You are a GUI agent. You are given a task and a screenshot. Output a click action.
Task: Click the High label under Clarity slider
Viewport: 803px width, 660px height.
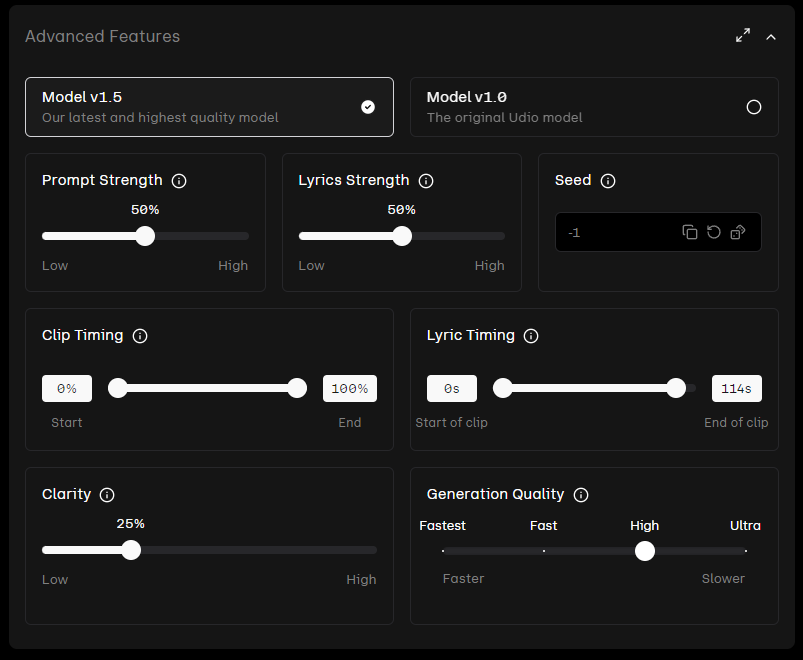(361, 580)
